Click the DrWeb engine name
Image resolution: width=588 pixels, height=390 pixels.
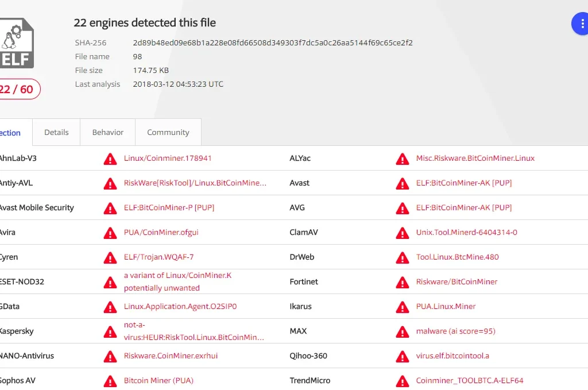coord(302,257)
